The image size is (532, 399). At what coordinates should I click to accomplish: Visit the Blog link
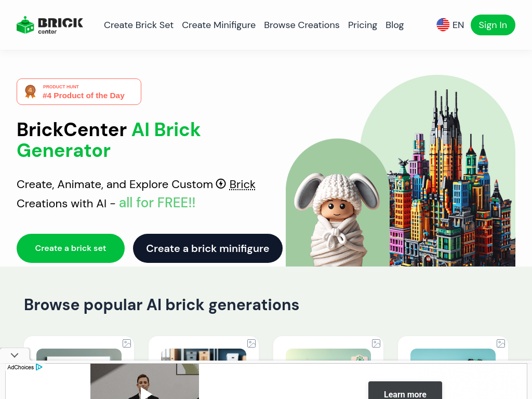click(x=395, y=25)
